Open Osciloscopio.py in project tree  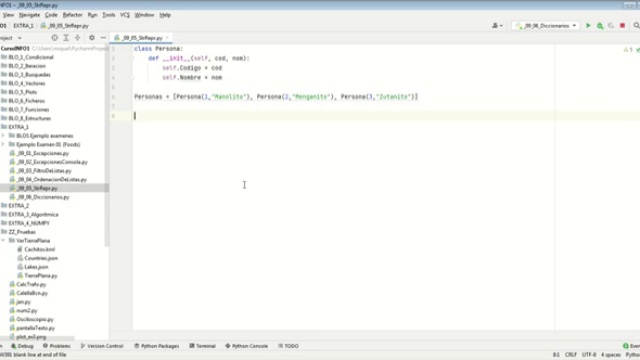click(x=35, y=319)
